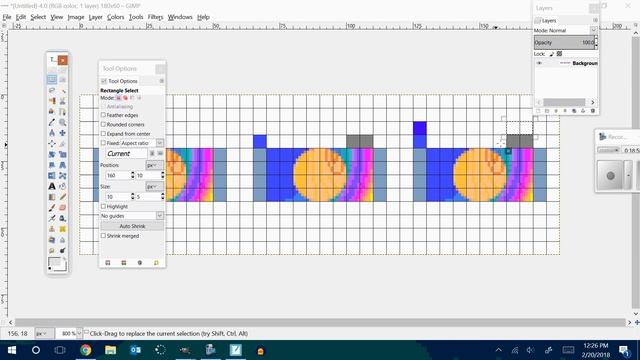Select the Crop tool

(62, 143)
